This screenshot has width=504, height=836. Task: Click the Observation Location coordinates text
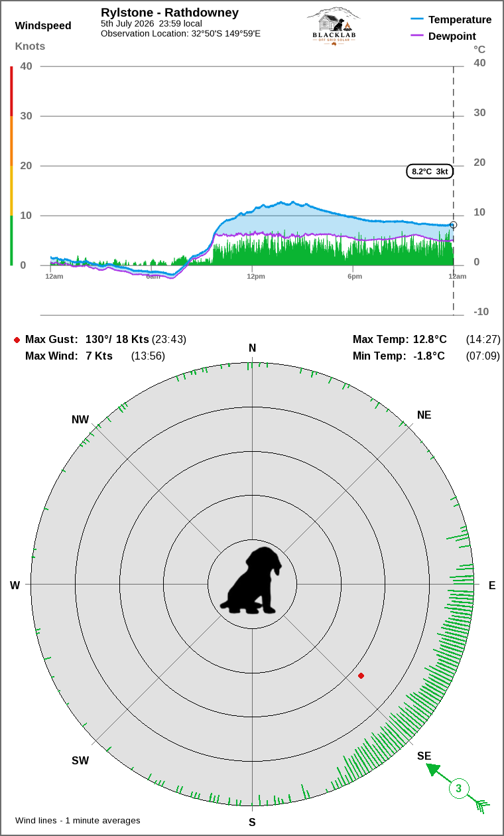pyautogui.click(x=180, y=33)
